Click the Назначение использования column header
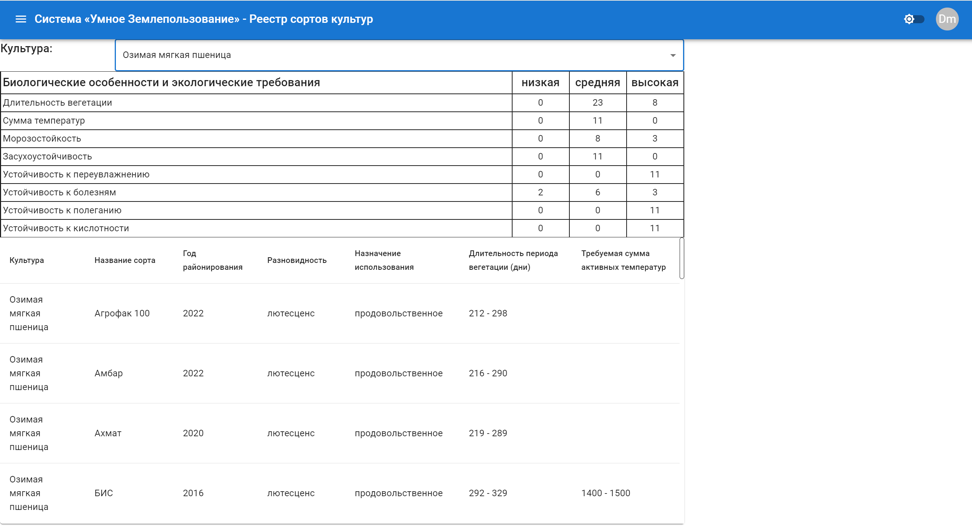 [x=384, y=260]
